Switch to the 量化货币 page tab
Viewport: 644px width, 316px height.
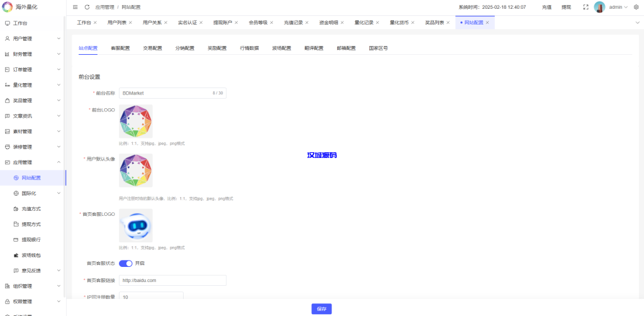coord(399,23)
